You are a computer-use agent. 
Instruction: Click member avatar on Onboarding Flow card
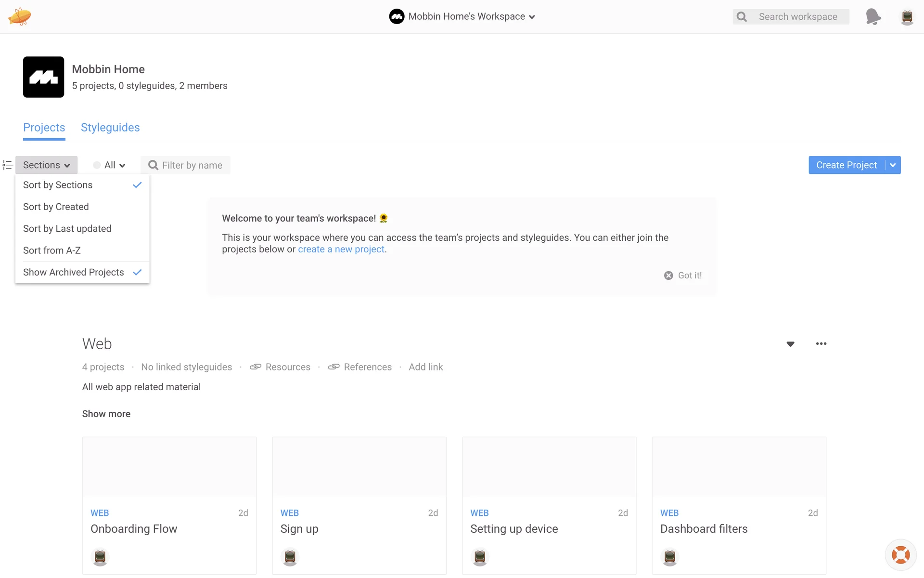(x=100, y=557)
